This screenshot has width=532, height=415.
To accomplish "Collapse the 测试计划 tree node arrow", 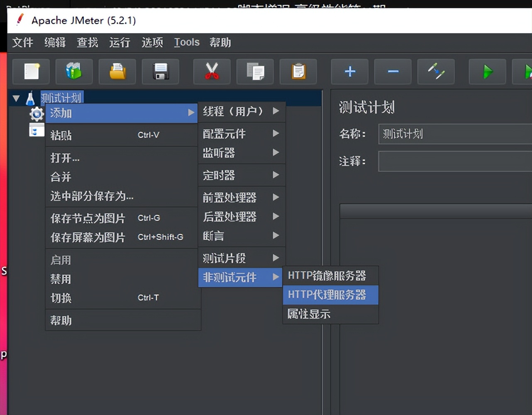I will (16, 98).
